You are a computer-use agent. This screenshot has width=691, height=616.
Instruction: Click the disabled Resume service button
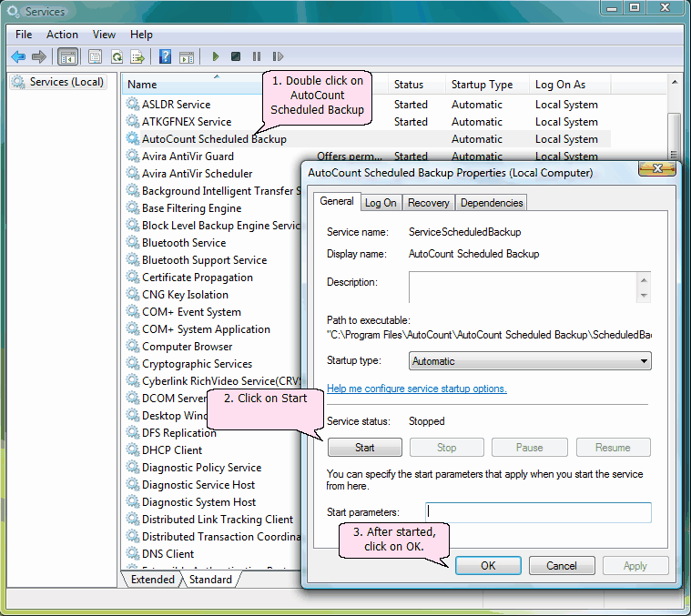pos(613,448)
